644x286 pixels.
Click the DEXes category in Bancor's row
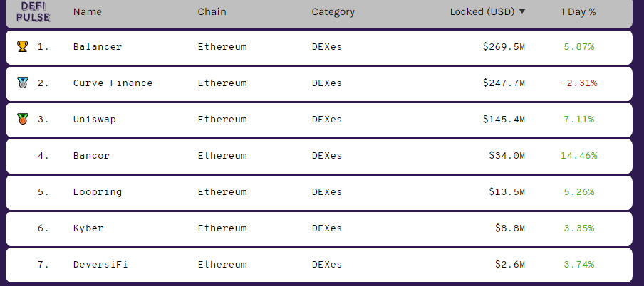[327, 156]
